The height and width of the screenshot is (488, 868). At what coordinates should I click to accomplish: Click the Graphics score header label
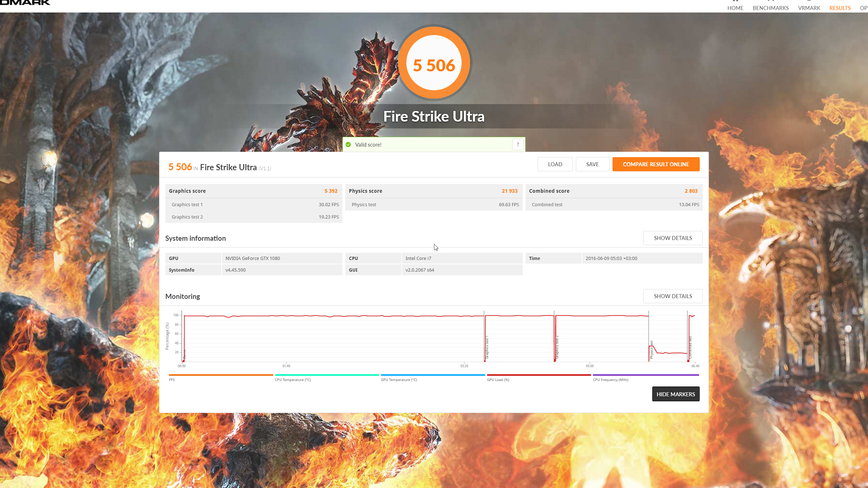pos(187,191)
